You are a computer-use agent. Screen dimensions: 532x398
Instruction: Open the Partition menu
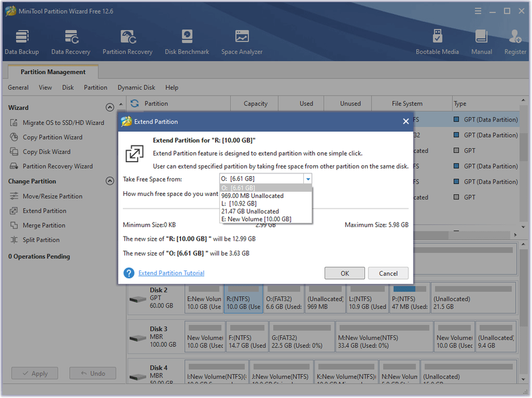point(95,88)
